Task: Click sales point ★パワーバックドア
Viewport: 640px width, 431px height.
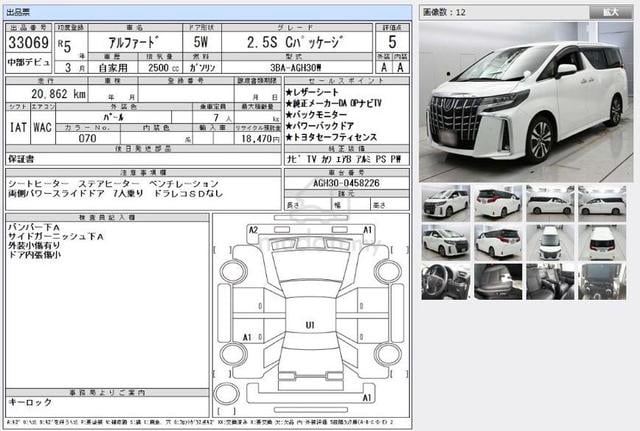Action: pos(320,126)
